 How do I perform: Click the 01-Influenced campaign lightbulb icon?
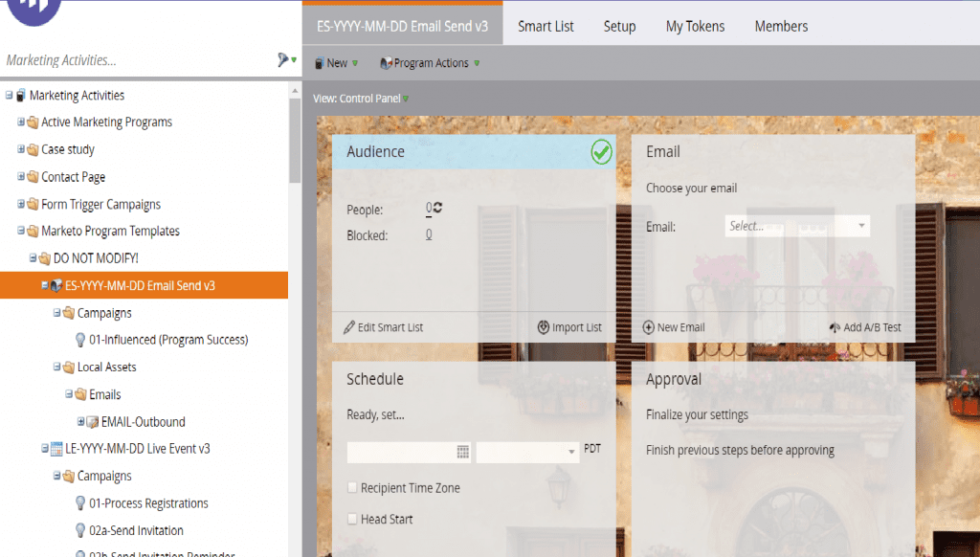pos(80,340)
